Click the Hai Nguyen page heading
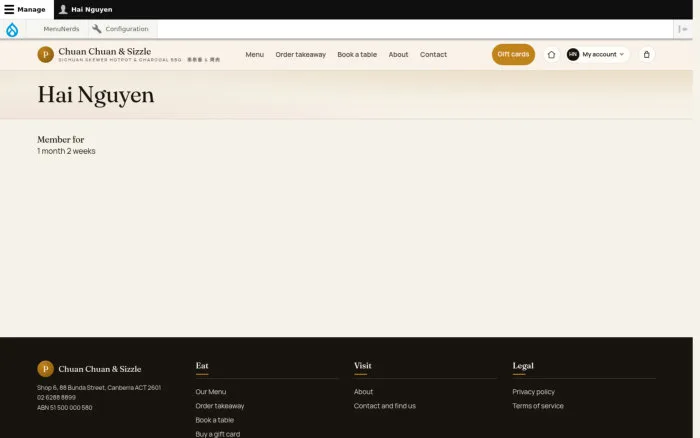This screenshot has height=438, width=700. (96, 95)
